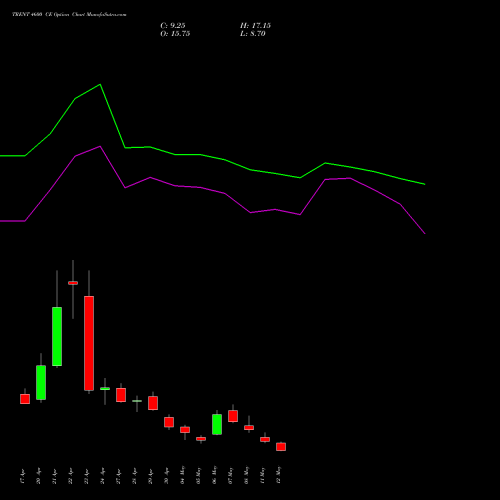Click the tall green candle above 21 Apr

(57, 336)
